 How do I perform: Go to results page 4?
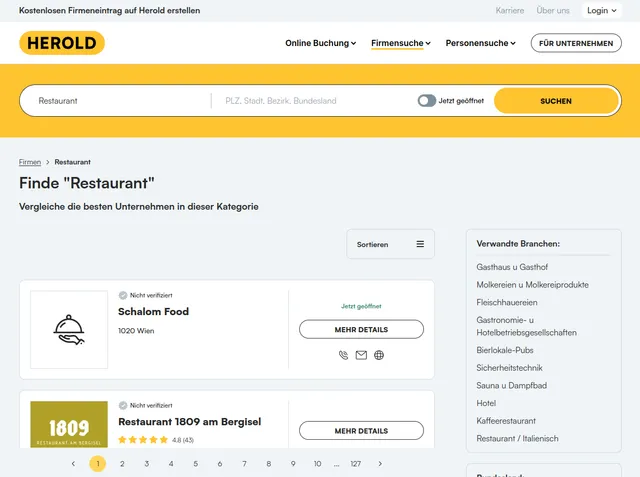point(171,464)
